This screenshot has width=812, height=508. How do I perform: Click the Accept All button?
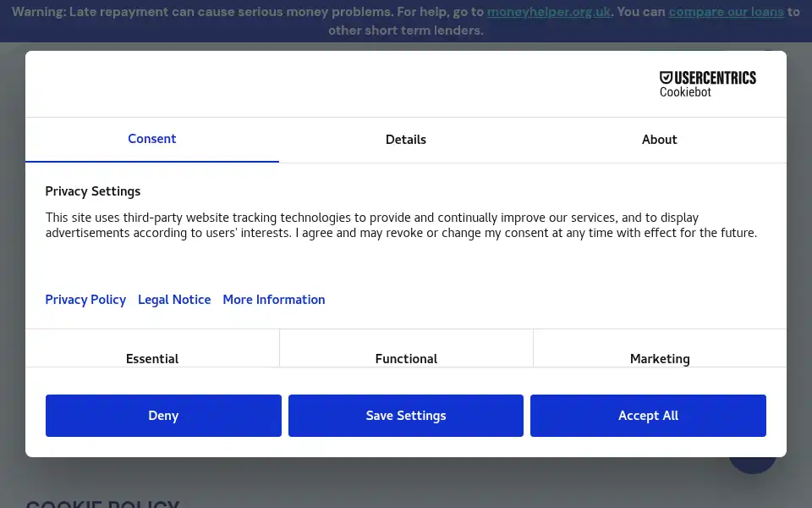pyautogui.click(x=648, y=415)
